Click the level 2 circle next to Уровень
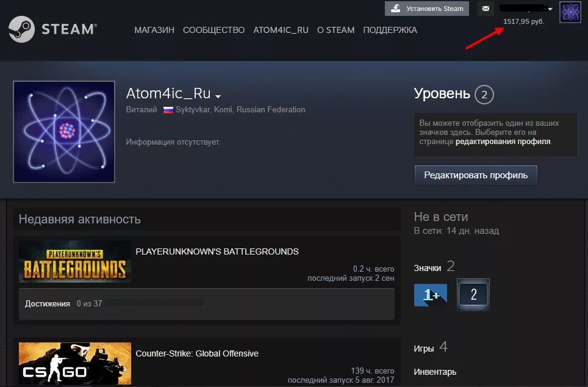The height and width of the screenshot is (387, 588). click(x=484, y=95)
